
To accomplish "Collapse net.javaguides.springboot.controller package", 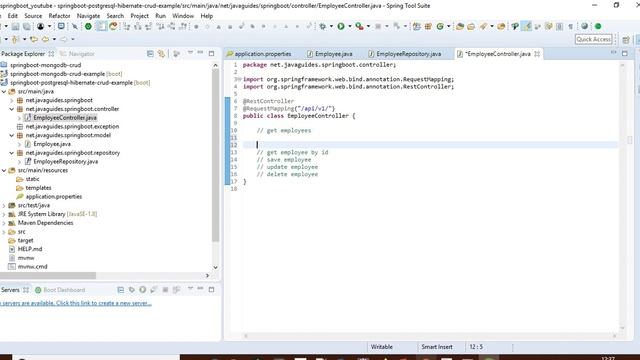I will tap(12, 109).
